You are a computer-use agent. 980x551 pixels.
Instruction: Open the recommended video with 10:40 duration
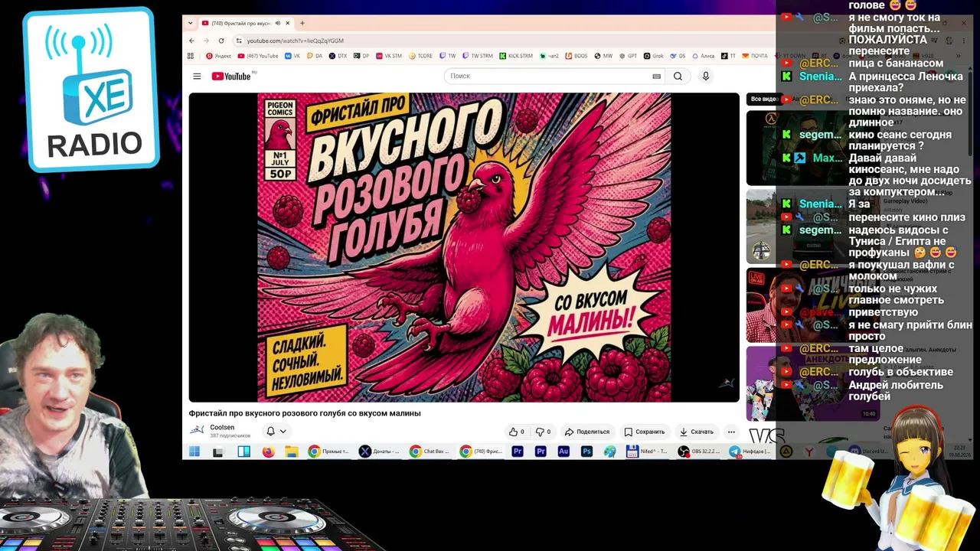tap(813, 383)
